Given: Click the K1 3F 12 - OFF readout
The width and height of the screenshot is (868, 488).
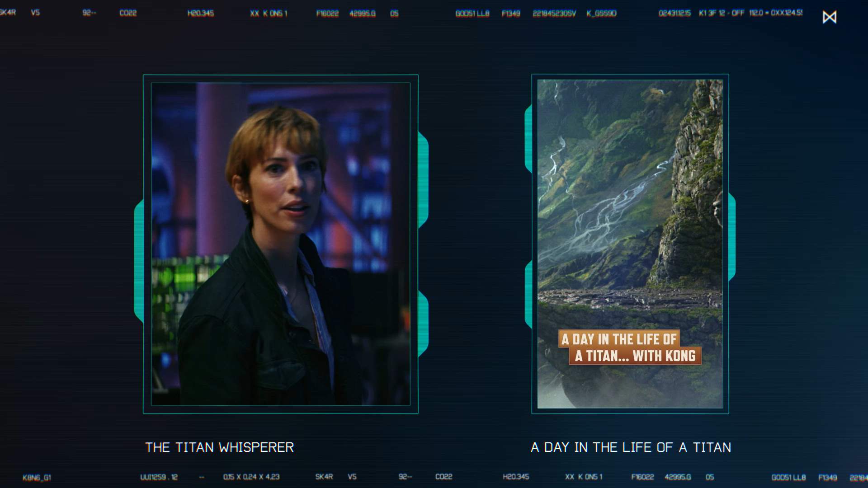Looking at the screenshot, I should tap(721, 13).
